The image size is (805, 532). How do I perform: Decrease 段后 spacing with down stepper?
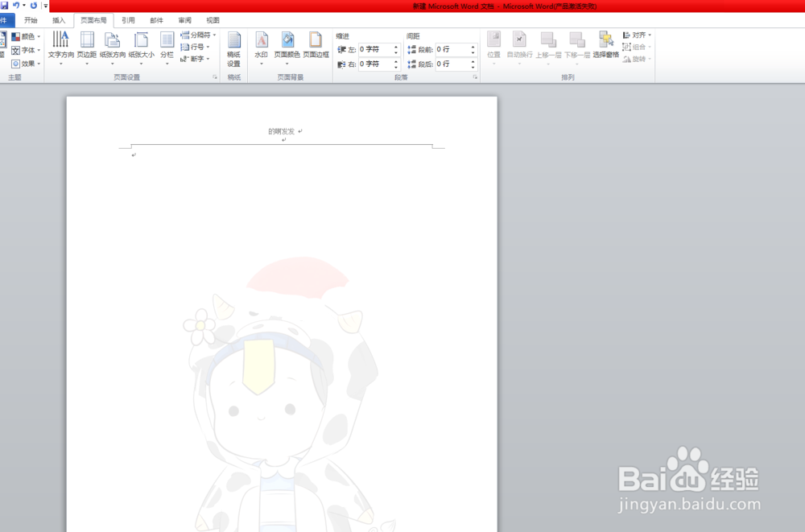point(473,67)
